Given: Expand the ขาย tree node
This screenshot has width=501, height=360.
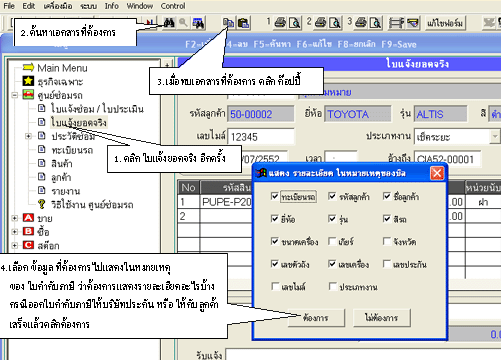Looking at the screenshot, I should click(x=14, y=218).
